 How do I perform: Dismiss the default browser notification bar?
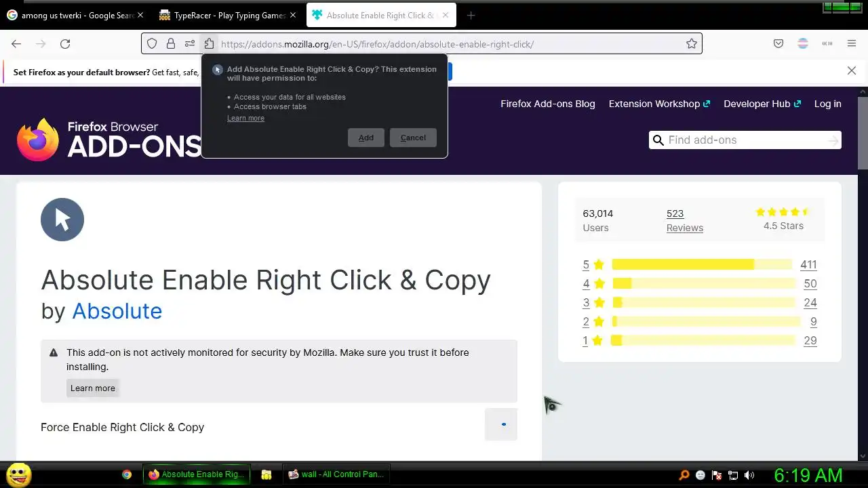852,70
